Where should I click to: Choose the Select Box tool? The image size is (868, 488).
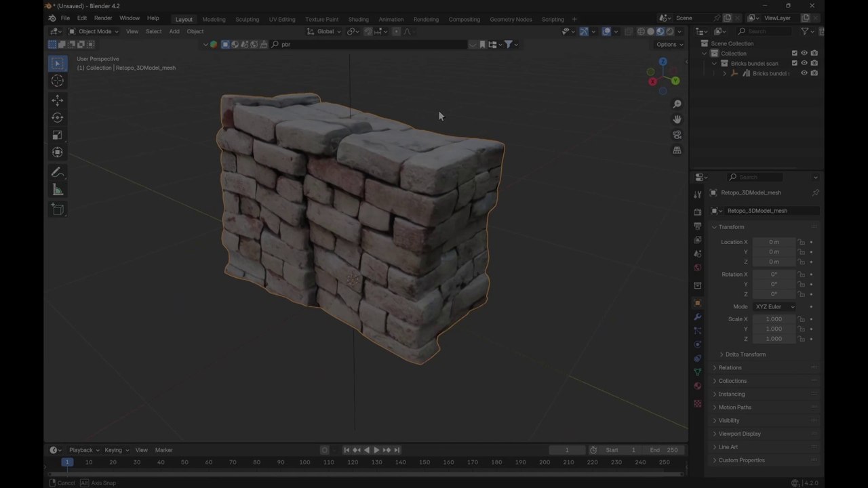pos(58,64)
